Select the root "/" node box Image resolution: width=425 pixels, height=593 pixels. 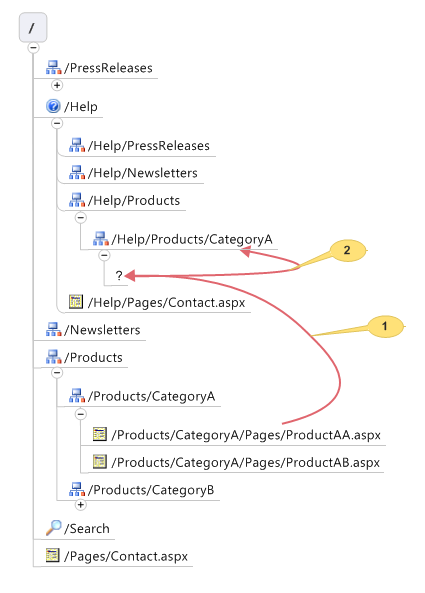[33, 27]
